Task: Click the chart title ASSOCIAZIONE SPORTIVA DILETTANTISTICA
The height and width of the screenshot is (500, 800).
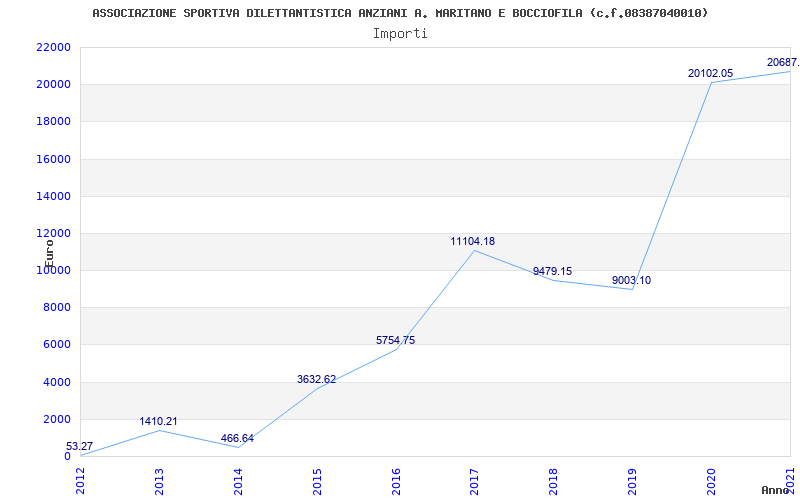Action: (x=400, y=13)
